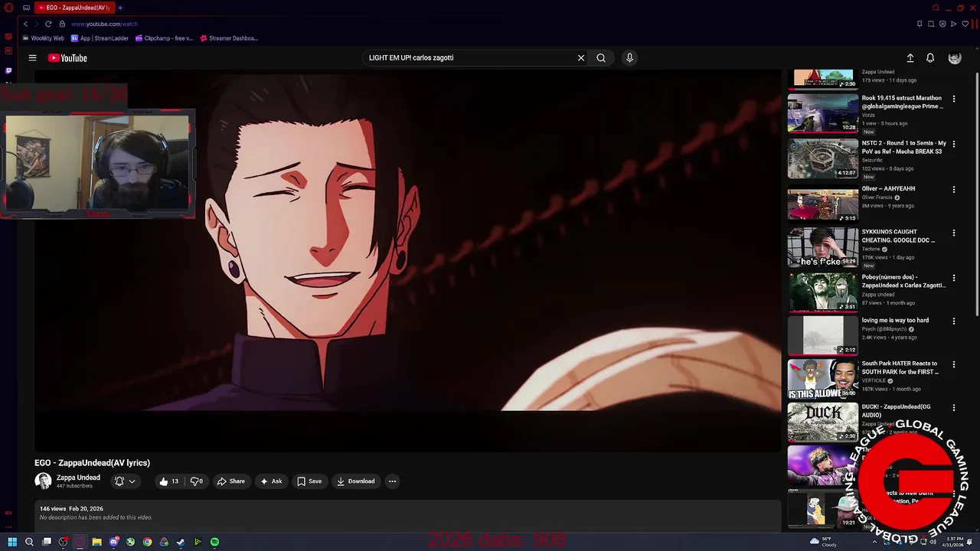This screenshot has width=980, height=551.
Task: Open South Park HATER Reacts video title
Action: pyautogui.click(x=900, y=368)
